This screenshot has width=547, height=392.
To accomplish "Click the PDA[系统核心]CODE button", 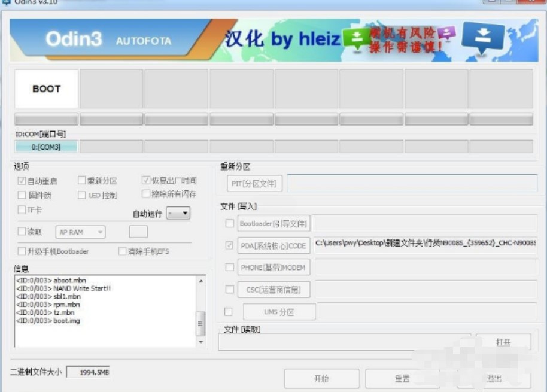I will 273,245.
